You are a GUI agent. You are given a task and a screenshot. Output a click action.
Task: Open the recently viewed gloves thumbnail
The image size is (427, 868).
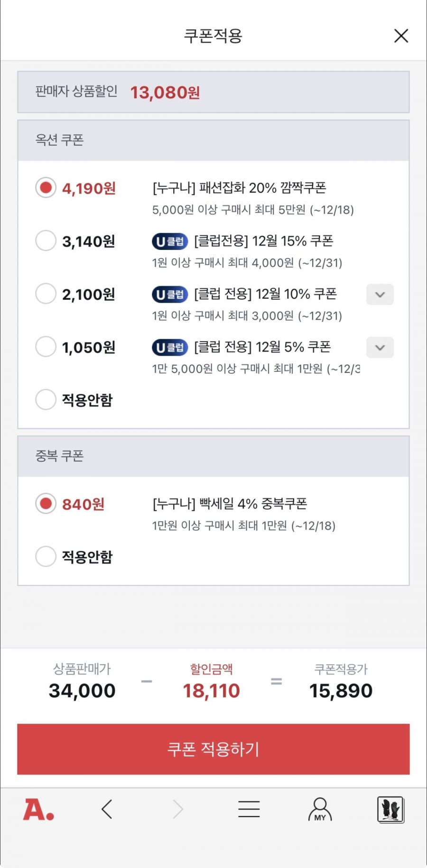[x=390, y=809]
